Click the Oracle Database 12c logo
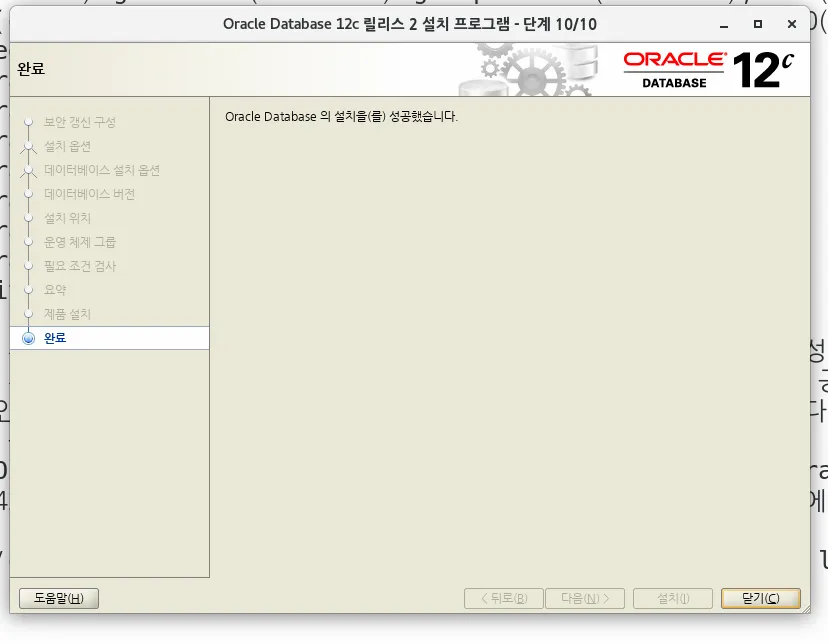 click(708, 69)
